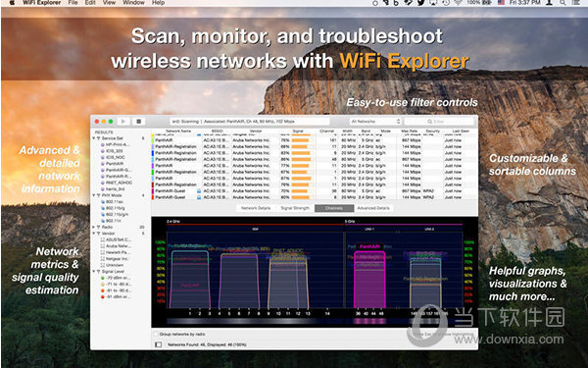This screenshot has width=588, height=368.
Task: Select the PanthAIR row on channel 161
Action: (x=315, y=140)
